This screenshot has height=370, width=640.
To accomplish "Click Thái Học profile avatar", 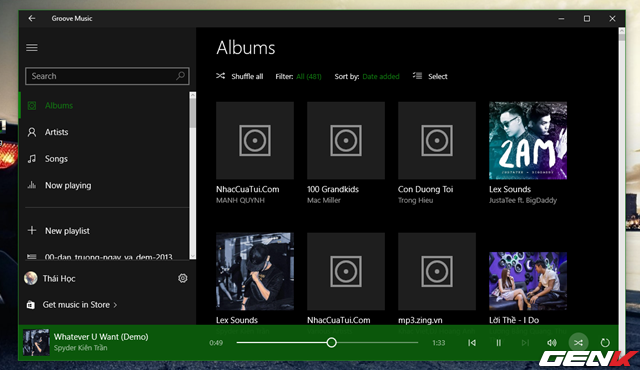I will click(31, 279).
